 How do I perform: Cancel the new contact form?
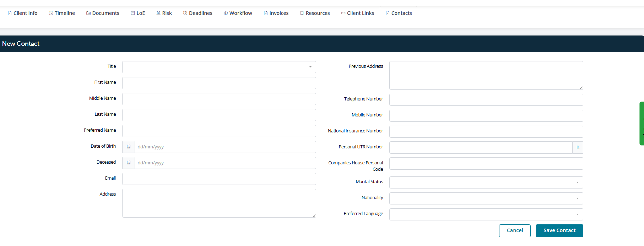[x=515, y=231]
